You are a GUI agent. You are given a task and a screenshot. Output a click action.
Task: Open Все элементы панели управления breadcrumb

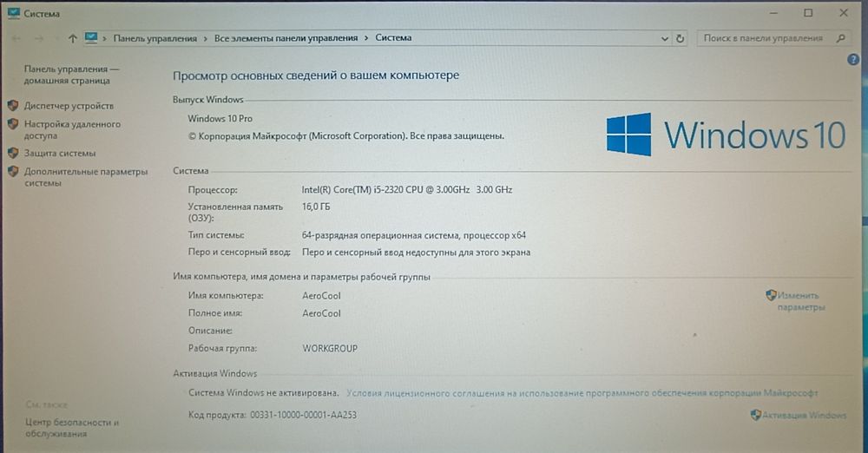click(x=286, y=38)
